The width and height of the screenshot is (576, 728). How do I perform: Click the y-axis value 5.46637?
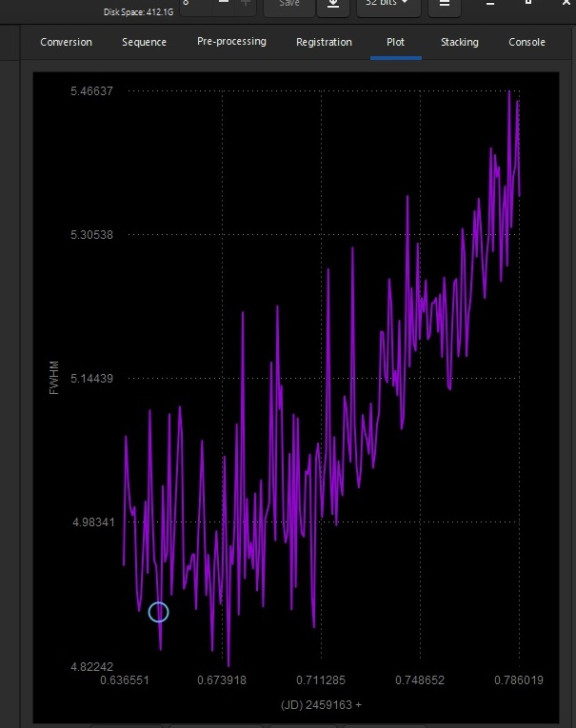click(x=91, y=91)
